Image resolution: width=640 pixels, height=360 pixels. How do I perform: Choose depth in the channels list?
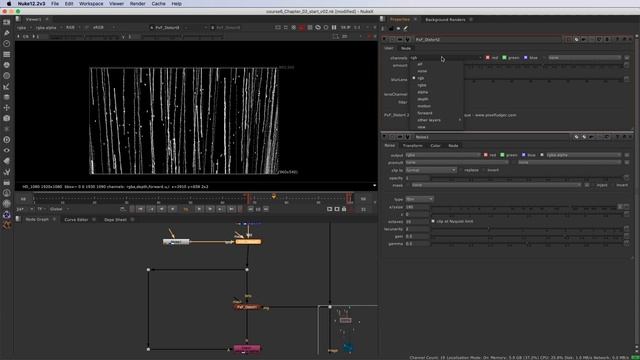[422, 99]
